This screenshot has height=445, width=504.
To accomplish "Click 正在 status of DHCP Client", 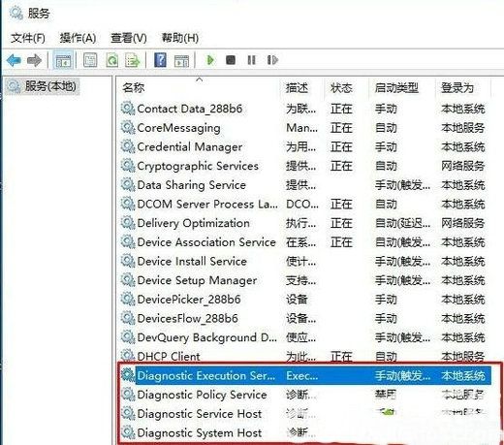I will point(341,357).
